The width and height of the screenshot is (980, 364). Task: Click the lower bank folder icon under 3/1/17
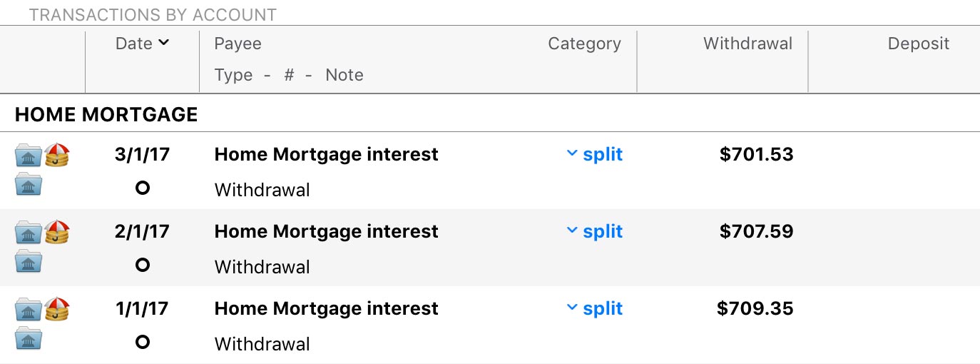point(29,184)
